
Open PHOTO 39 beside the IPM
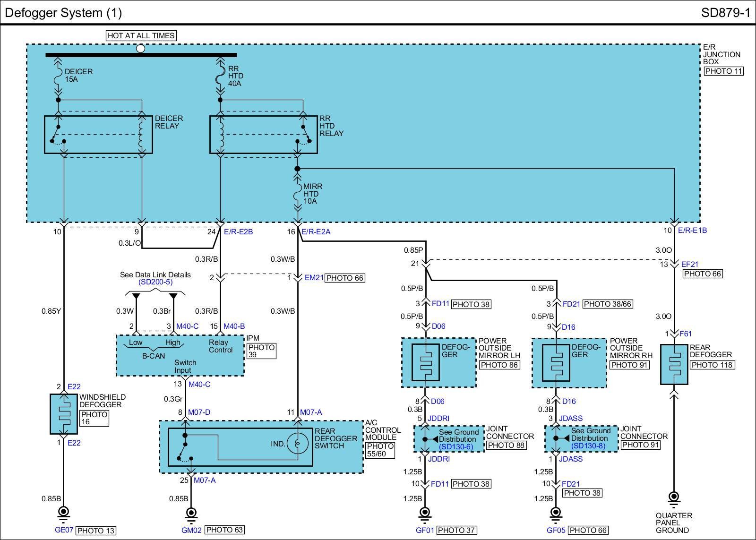point(261,351)
